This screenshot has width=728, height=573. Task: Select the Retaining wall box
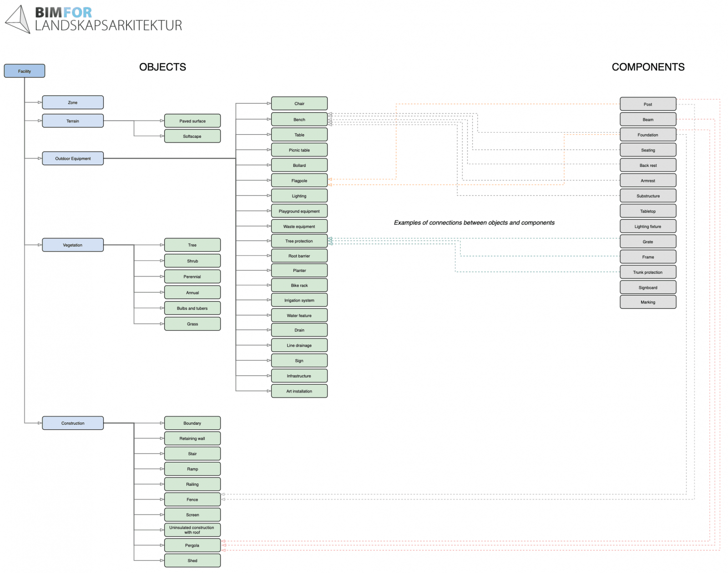[192, 438]
